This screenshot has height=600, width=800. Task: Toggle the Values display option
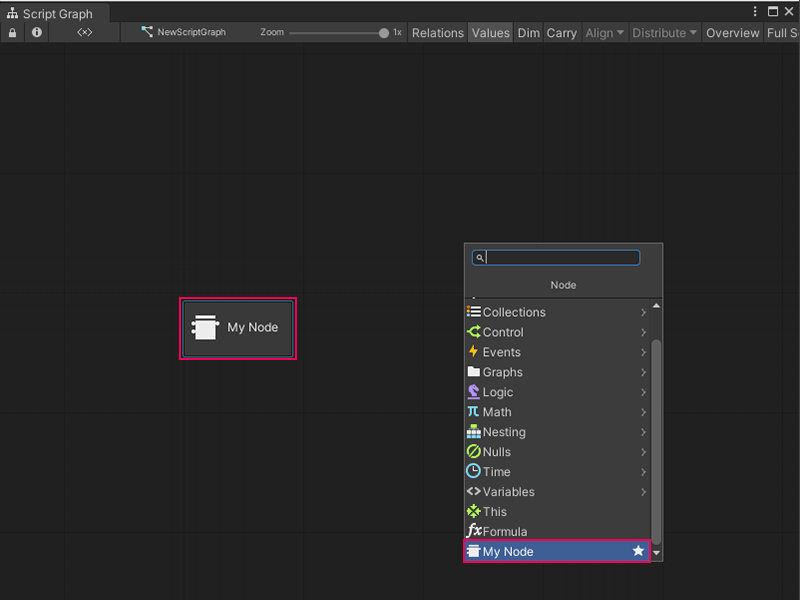click(x=490, y=32)
